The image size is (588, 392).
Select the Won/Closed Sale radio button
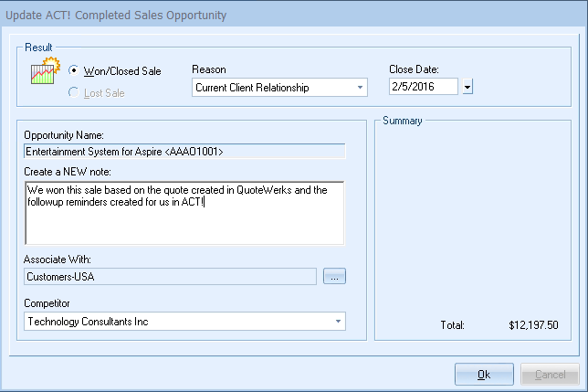tap(74, 71)
